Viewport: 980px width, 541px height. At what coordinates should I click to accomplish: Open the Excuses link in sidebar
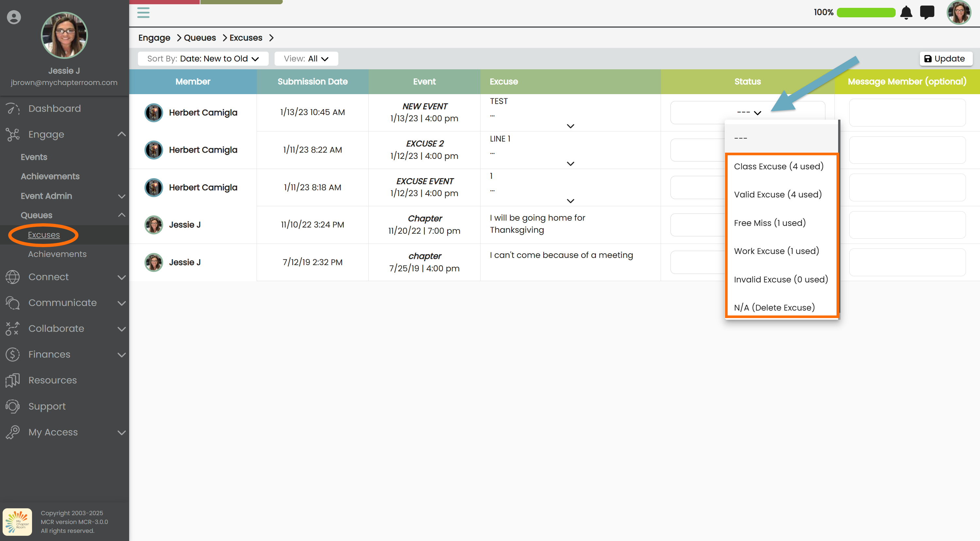click(x=44, y=235)
